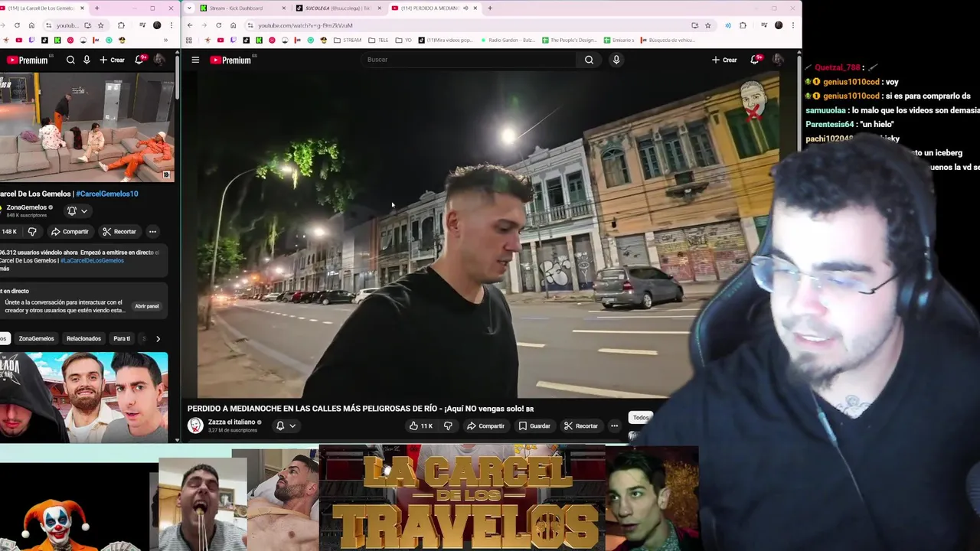Like the Zazza el italiano video
Image resolution: width=980 pixels, height=551 pixels.
[421, 425]
